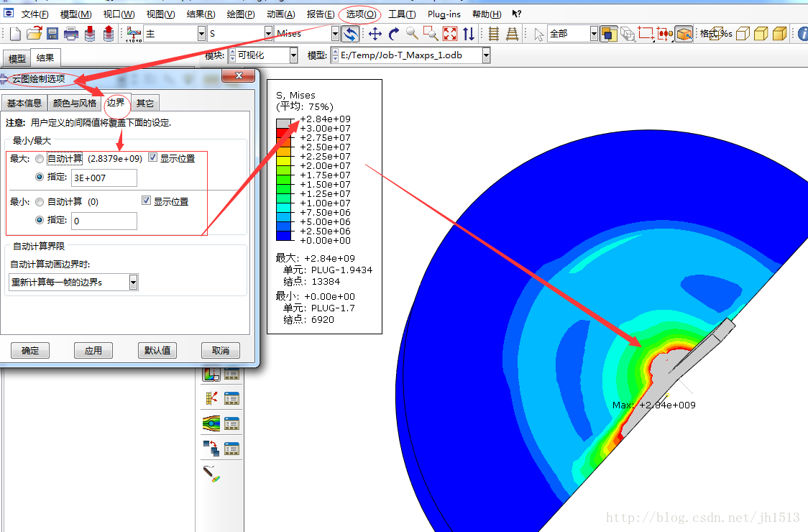
Task: Select 自动计算 radio for 最大
Action: click(x=39, y=159)
